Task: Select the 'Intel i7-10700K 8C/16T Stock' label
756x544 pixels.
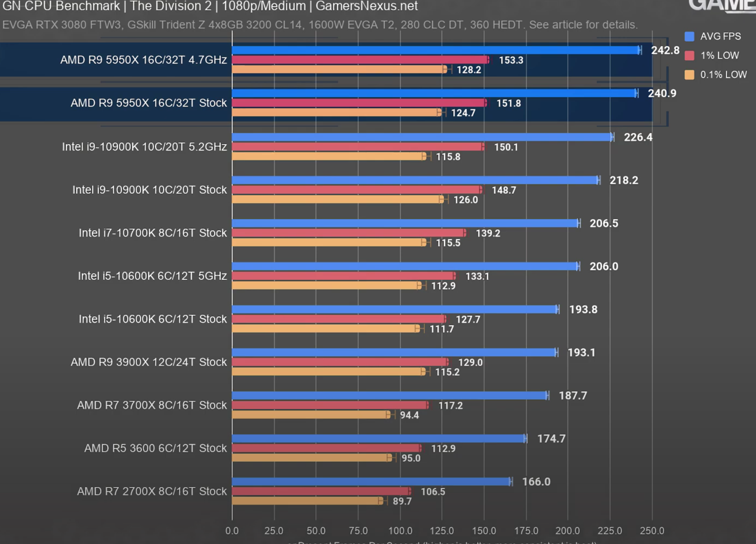Action: click(x=153, y=233)
